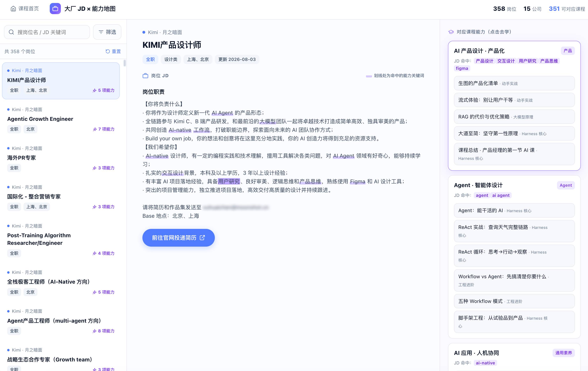588x371 pixels.
Task: Select the KIMI产品设计师 job card
Action: point(61,81)
